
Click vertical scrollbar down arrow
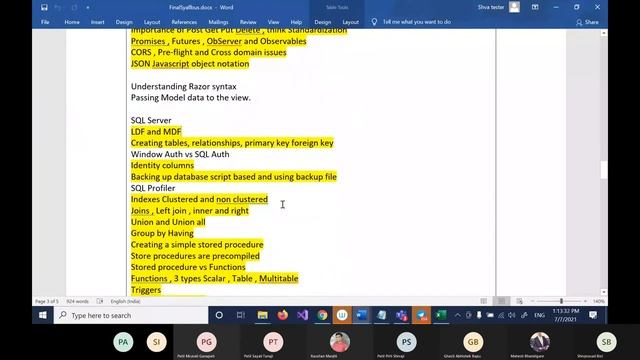click(x=604, y=292)
